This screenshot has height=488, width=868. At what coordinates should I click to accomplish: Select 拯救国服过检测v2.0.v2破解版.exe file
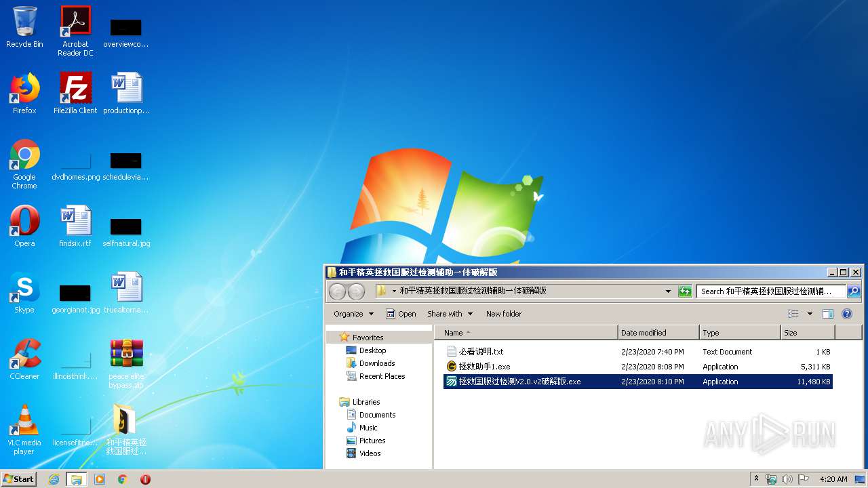click(x=638, y=382)
